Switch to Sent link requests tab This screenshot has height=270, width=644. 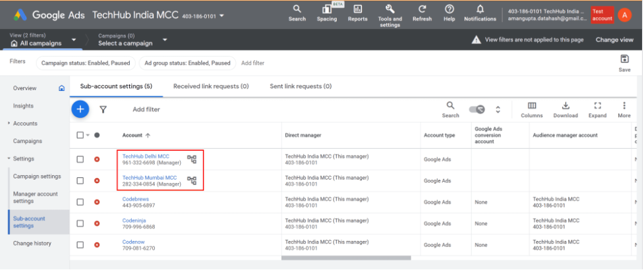(x=301, y=86)
